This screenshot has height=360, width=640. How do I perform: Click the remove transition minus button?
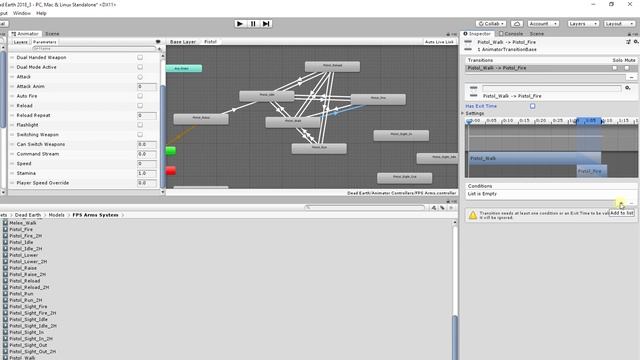pos(631,77)
